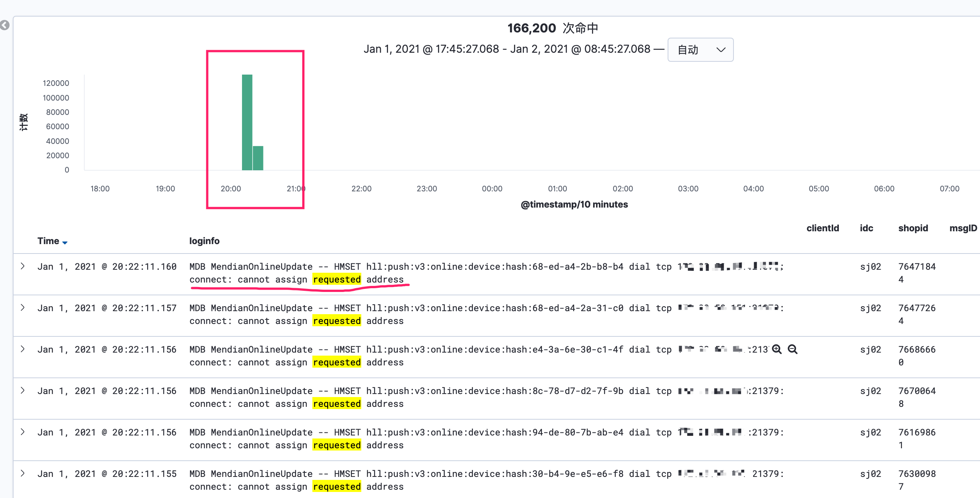Open the 自动 interval dropdown
The image size is (980, 498).
700,49
